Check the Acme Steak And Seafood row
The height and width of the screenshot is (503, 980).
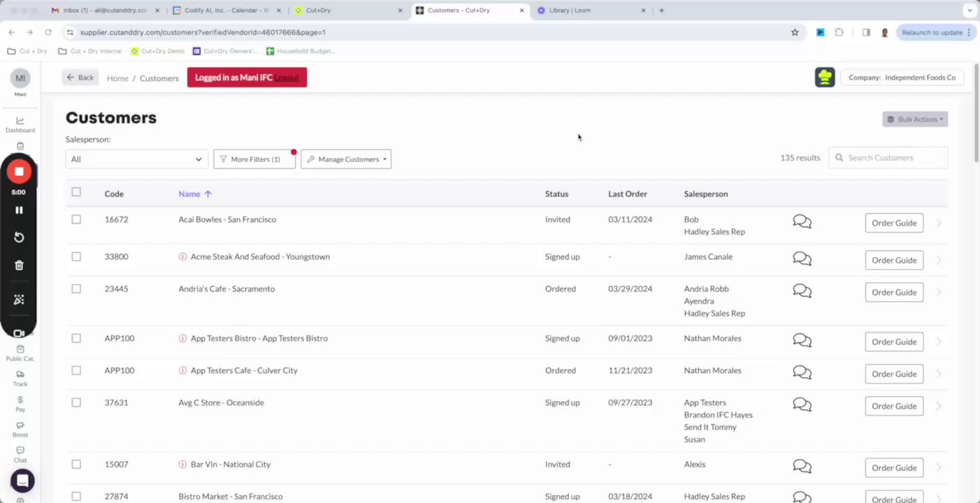[76, 256]
